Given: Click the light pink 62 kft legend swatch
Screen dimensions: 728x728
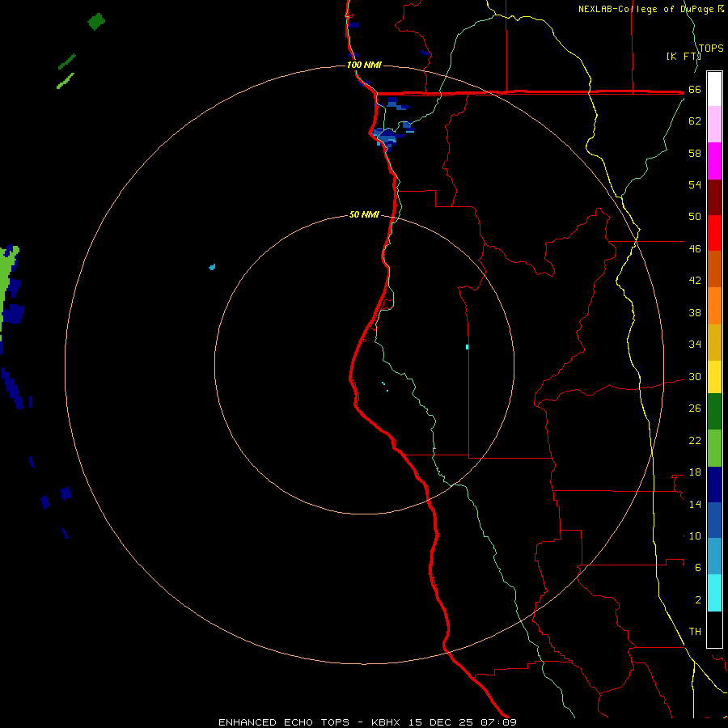Looking at the screenshot, I should 714,124.
